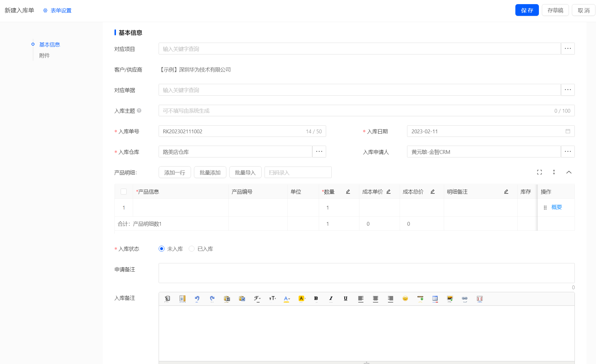
Task: Select the 已入库 radio option
Action: click(192, 249)
